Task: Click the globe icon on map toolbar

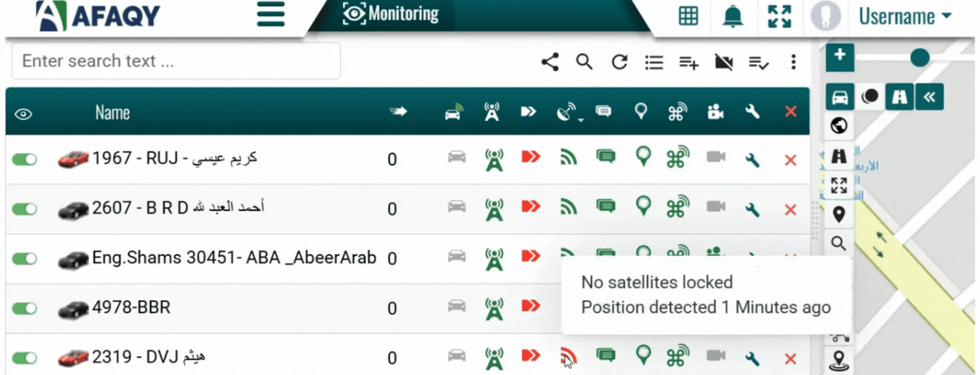Action: (839, 125)
